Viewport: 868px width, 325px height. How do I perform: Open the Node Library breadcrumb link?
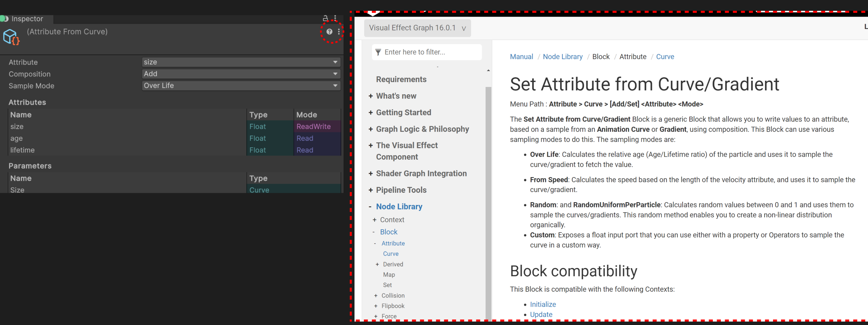pyautogui.click(x=563, y=57)
